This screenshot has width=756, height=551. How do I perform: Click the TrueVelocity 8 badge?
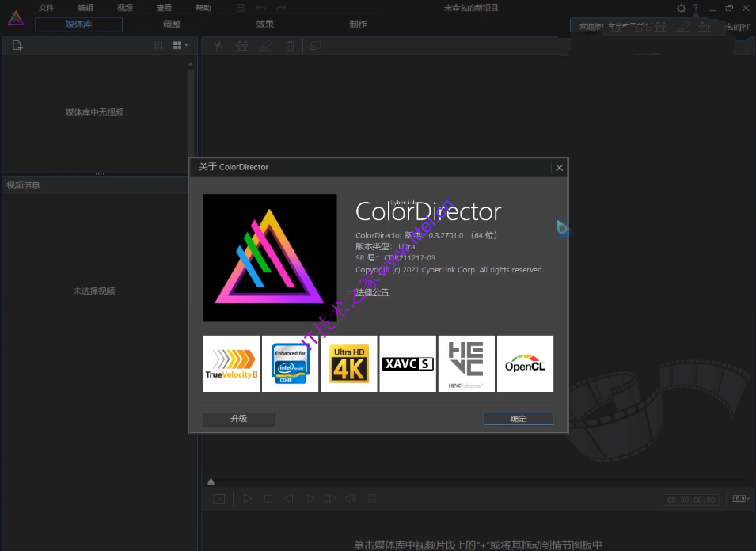click(x=231, y=364)
